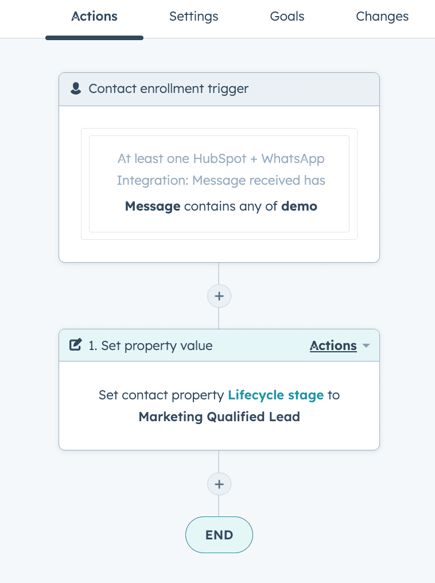Select the '1. Set property value' title
This screenshot has height=583, width=435.
click(151, 346)
